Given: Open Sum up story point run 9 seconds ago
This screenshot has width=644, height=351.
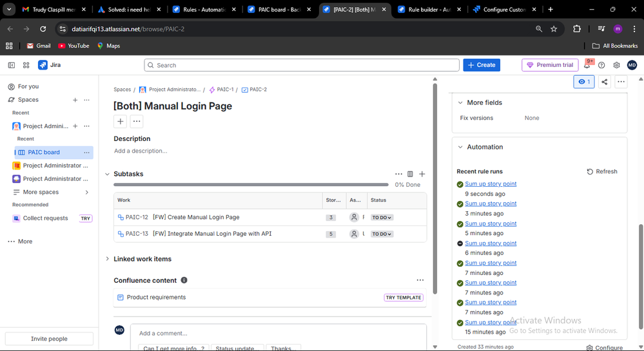Looking at the screenshot, I should click(x=491, y=184).
